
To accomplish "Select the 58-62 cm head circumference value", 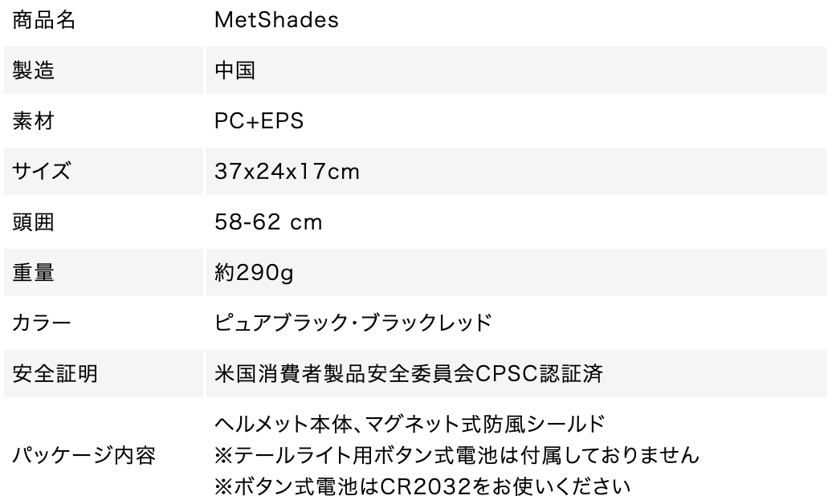I will coord(268,222).
